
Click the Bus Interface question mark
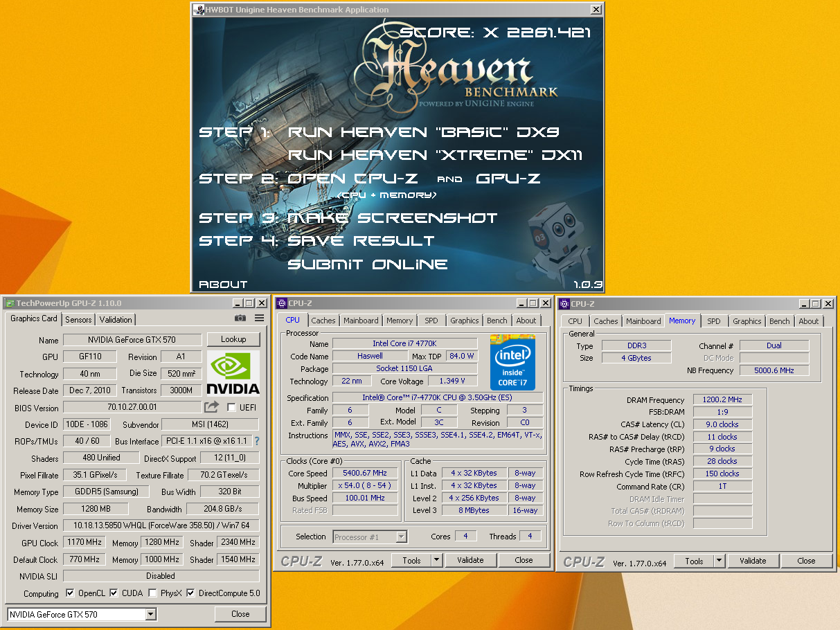257,441
